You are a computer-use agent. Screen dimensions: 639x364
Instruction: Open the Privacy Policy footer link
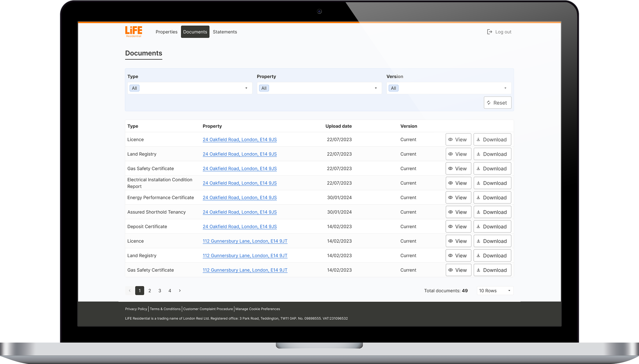coord(136,309)
